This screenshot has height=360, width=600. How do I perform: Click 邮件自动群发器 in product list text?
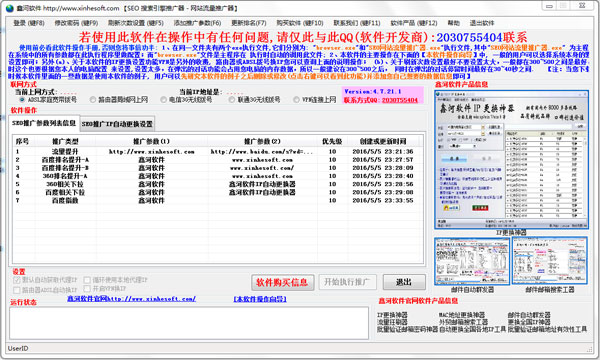tap(529, 315)
